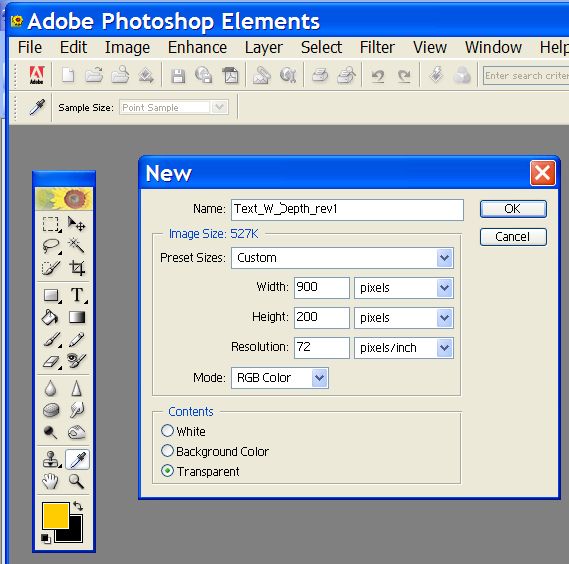Open the Edit menu
Image resolution: width=569 pixels, height=564 pixels.
[73, 47]
